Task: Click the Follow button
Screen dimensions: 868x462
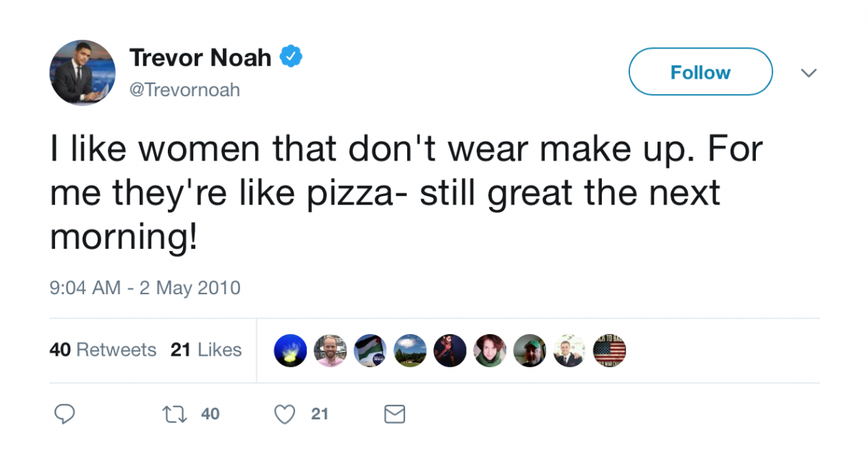Action: tap(700, 72)
